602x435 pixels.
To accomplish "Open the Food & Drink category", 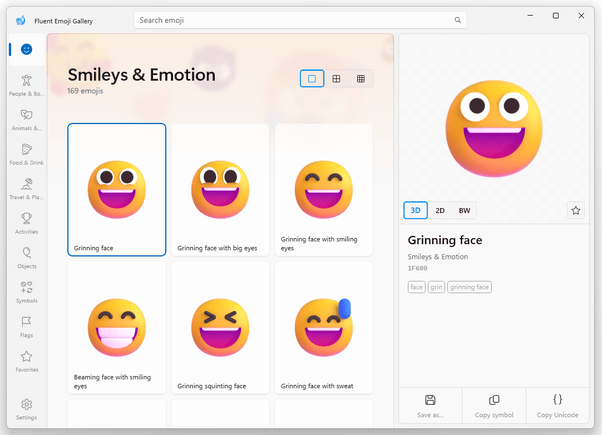I will click(x=26, y=154).
